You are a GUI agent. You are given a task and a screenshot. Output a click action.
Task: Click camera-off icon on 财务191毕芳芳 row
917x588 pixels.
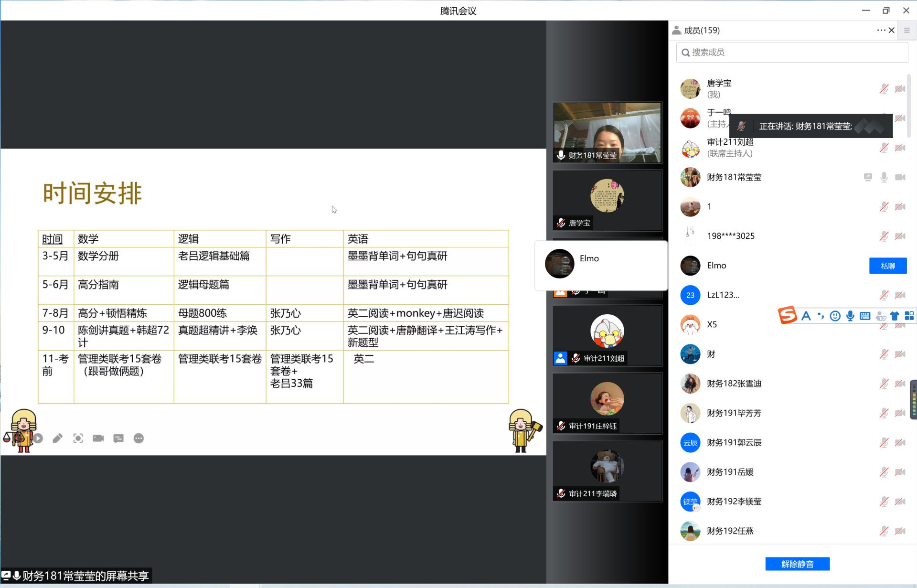point(900,413)
